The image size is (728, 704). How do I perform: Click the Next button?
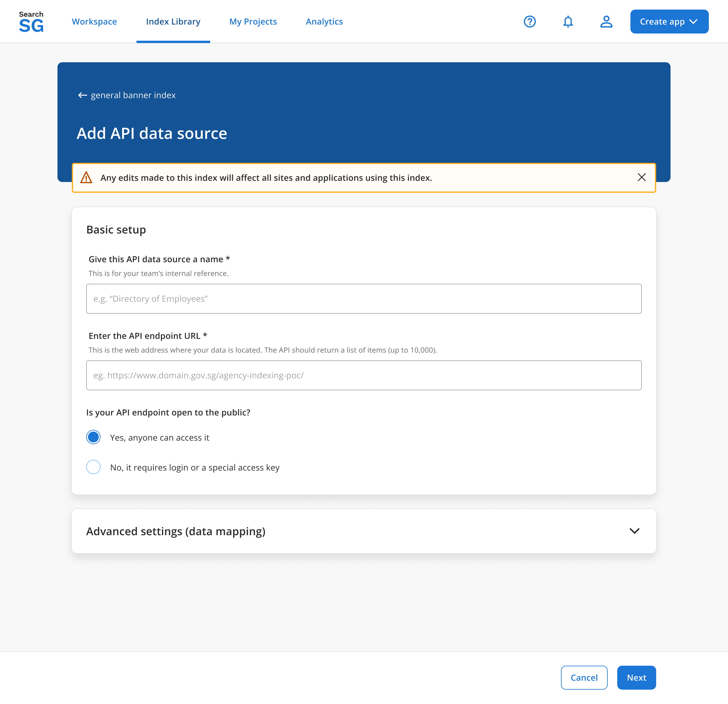(x=636, y=678)
